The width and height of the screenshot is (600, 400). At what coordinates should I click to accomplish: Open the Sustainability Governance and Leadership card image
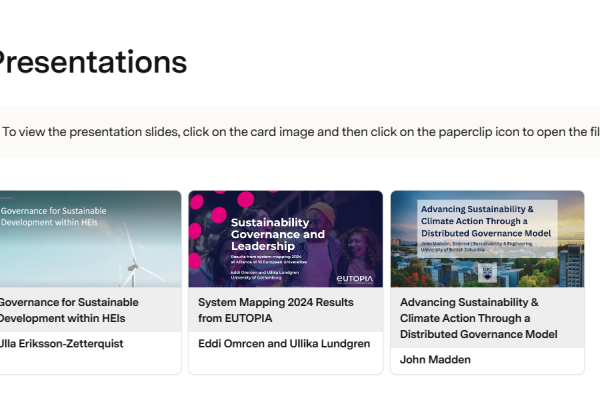click(285, 239)
